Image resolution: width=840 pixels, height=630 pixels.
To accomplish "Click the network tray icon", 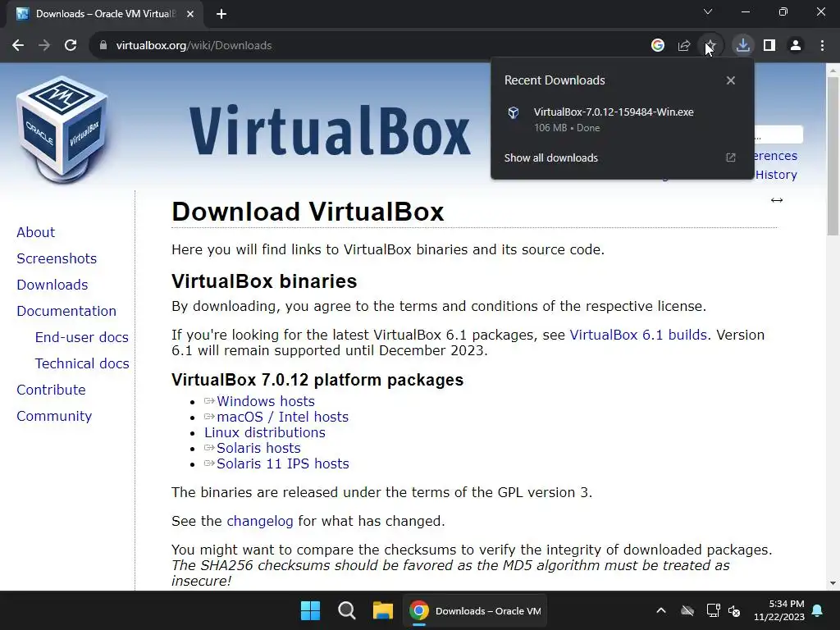I will 713,610.
